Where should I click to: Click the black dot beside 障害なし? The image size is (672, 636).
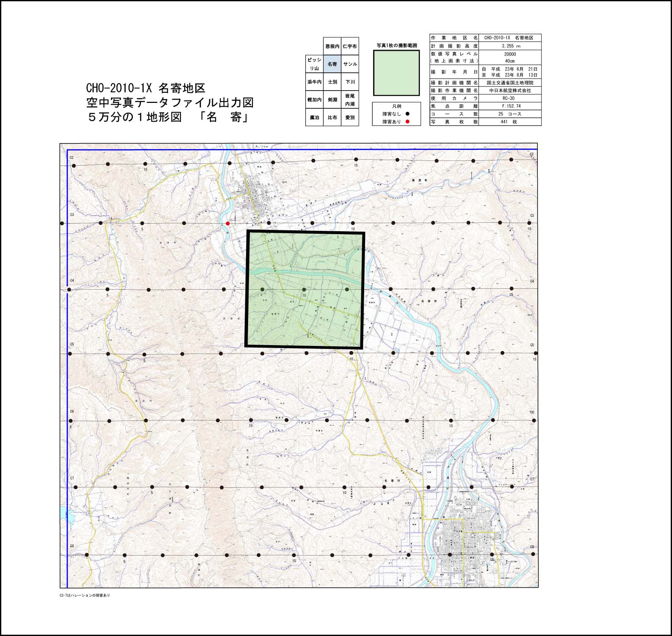(x=407, y=114)
